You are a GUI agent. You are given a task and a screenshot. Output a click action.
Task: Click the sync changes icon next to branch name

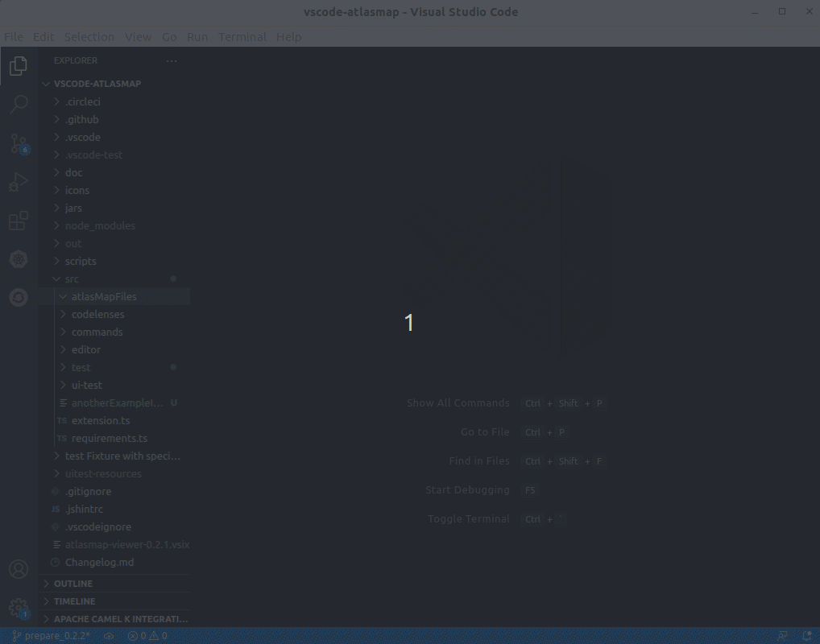(x=109, y=635)
